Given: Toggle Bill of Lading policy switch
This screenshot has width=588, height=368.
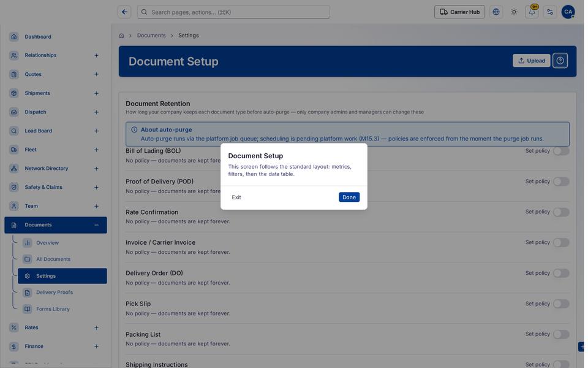Looking at the screenshot, I should 561,151.
